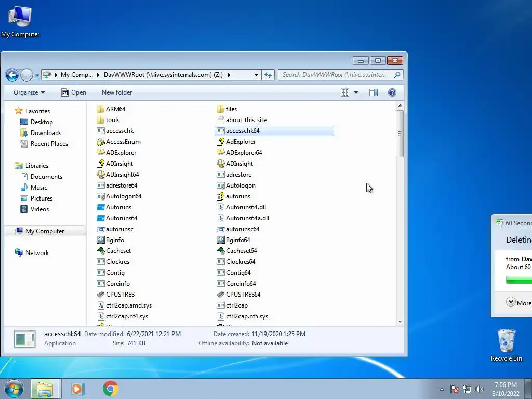Select the autorunsc console icon

(100, 229)
